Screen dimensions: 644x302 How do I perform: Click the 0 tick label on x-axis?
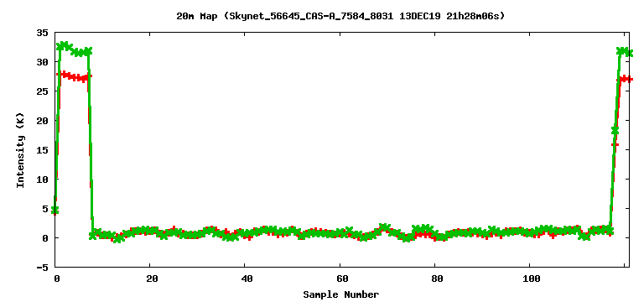56,279
